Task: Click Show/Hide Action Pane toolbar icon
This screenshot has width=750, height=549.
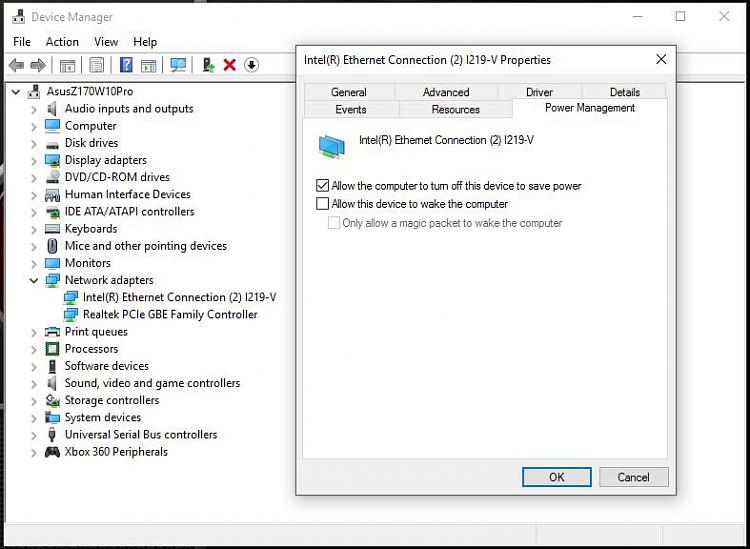Action: [148, 65]
